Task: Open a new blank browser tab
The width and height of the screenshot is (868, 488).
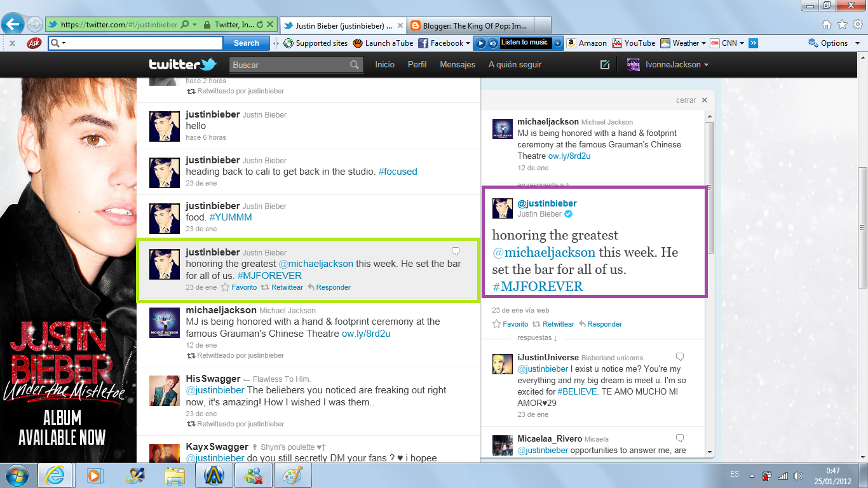Action: pyautogui.click(x=543, y=25)
